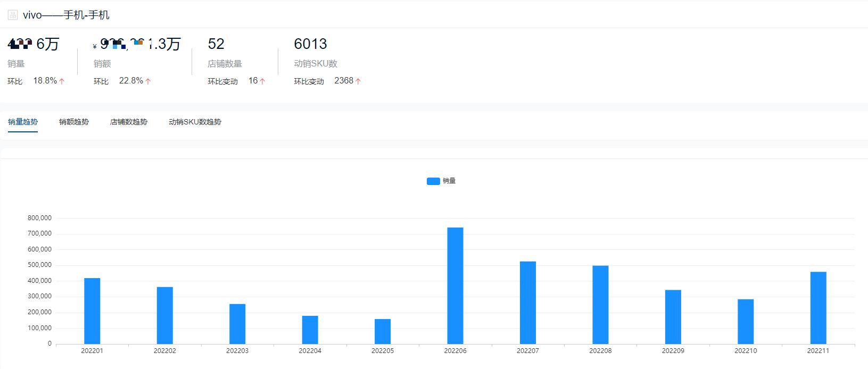Click the 6013 SKU count value
The width and height of the screenshot is (868, 369).
coord(311,44)
